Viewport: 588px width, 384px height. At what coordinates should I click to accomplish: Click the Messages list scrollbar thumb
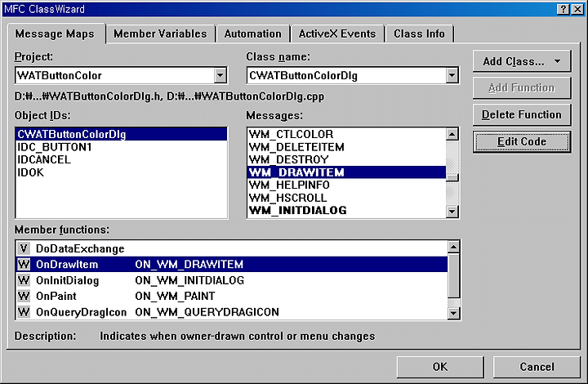[452, 177]
